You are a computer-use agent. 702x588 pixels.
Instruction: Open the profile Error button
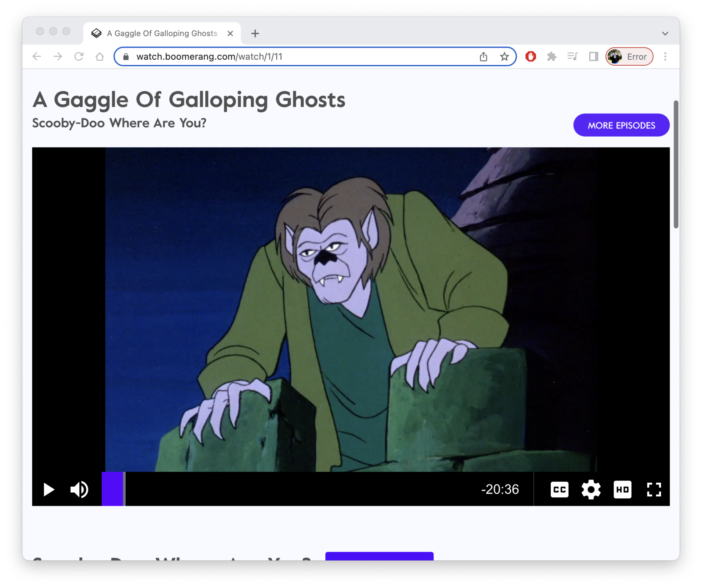pos(629,57)
